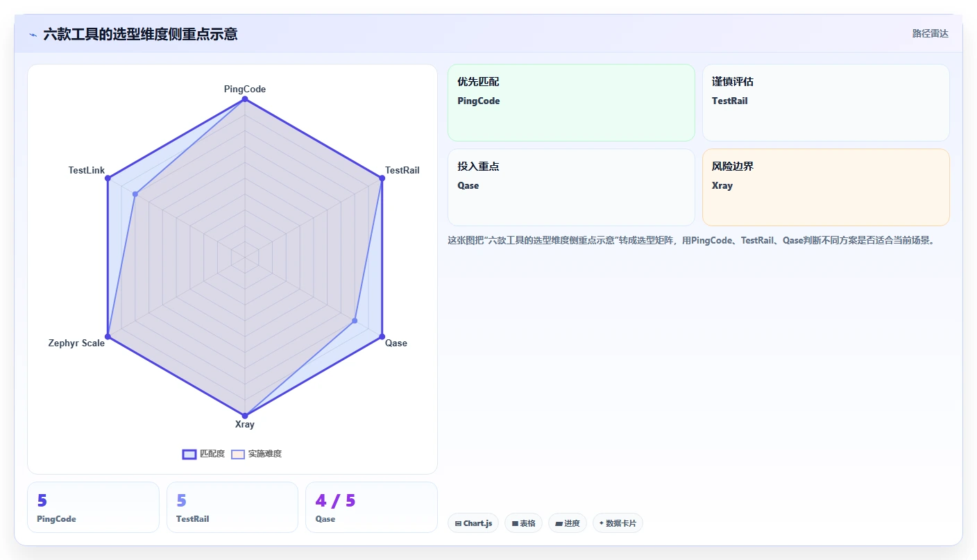Click the inner 实施难度 point near TestLink
This screenshot has height=560, width=977.
135,194
